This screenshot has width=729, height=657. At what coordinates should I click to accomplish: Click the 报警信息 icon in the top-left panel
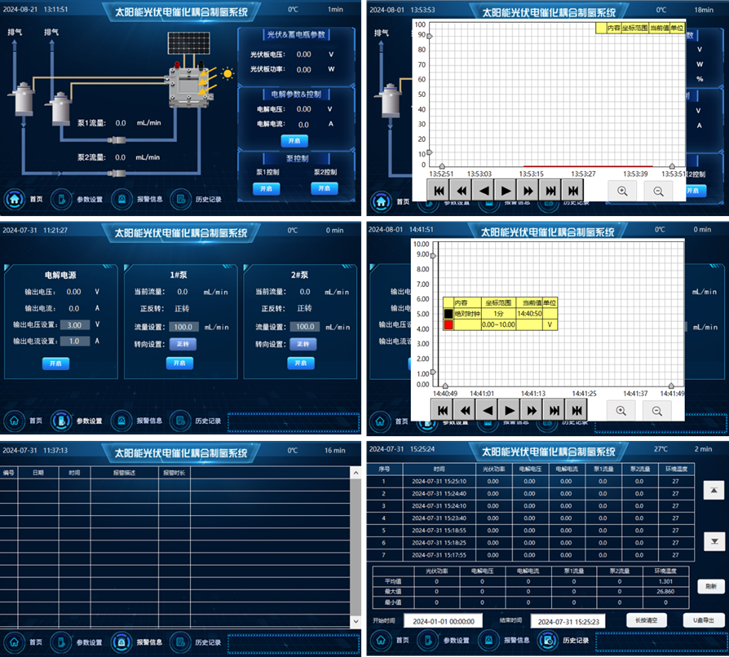tap(122, 198)
